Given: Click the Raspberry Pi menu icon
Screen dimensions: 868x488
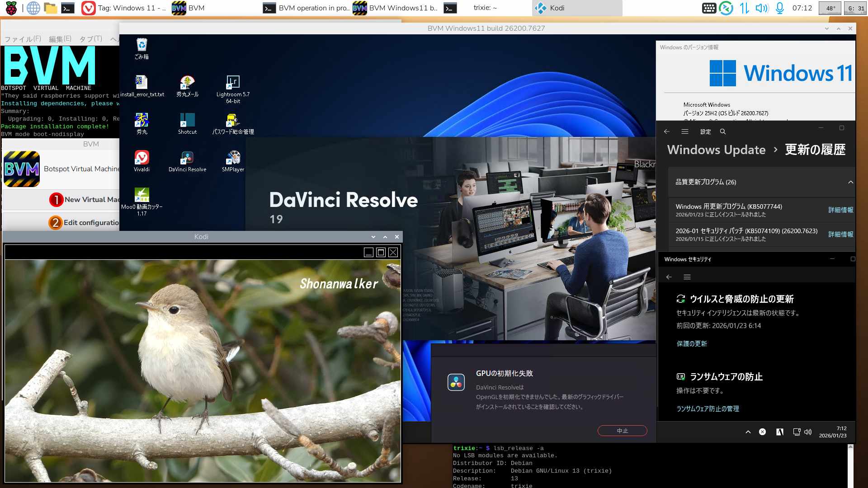Looking at the screenshot, I should point(11,8).
